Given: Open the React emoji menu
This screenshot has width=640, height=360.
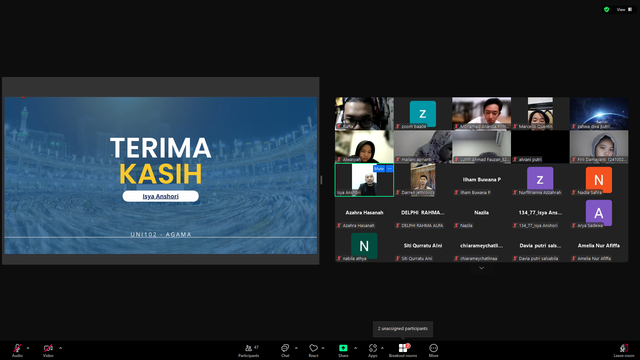Looking at the screenshot, I should point(313,350).
